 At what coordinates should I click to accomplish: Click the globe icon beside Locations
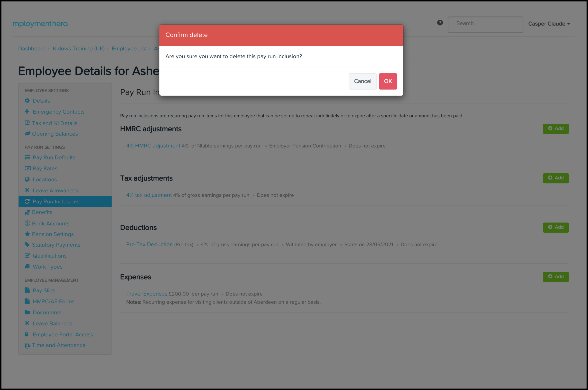pos(27,179)
